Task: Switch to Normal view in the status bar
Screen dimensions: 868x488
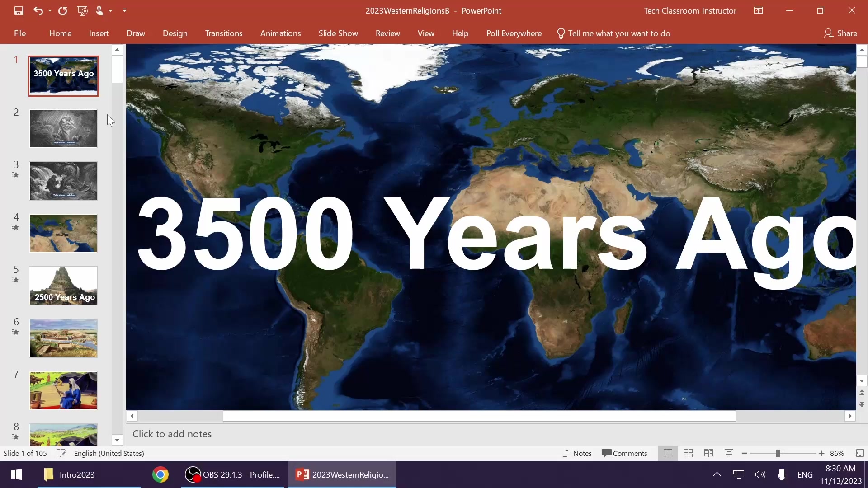Action: tap(668, 453)
